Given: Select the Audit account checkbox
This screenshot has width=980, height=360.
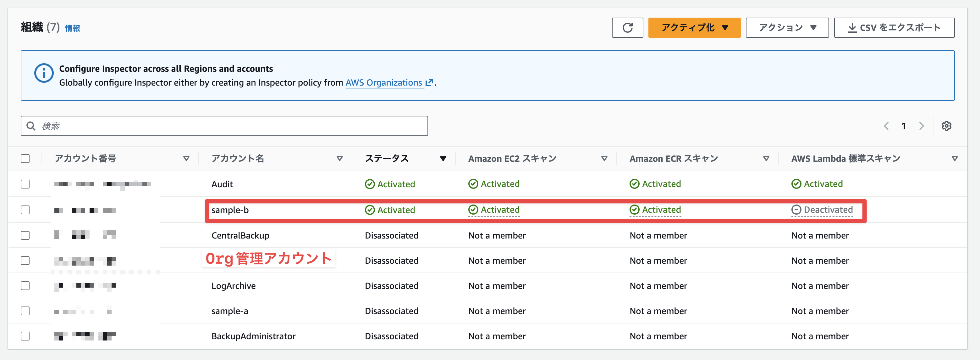Looking at the screenshot, I should [25, 184].
